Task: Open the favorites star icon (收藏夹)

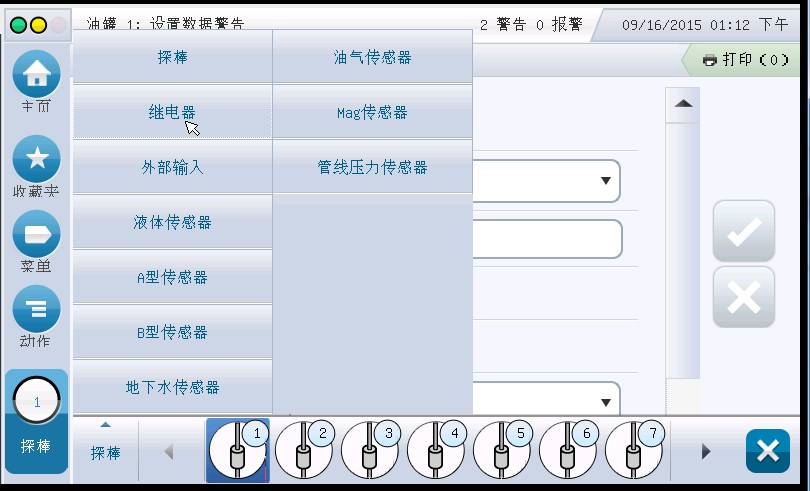Action: click(36, 160)
